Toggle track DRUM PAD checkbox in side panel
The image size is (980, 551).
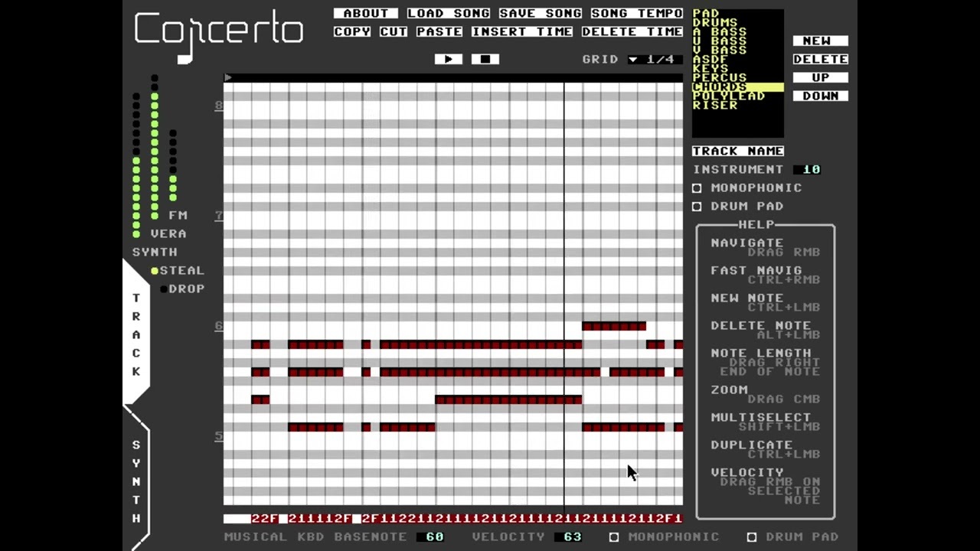[x=697, y=206]
